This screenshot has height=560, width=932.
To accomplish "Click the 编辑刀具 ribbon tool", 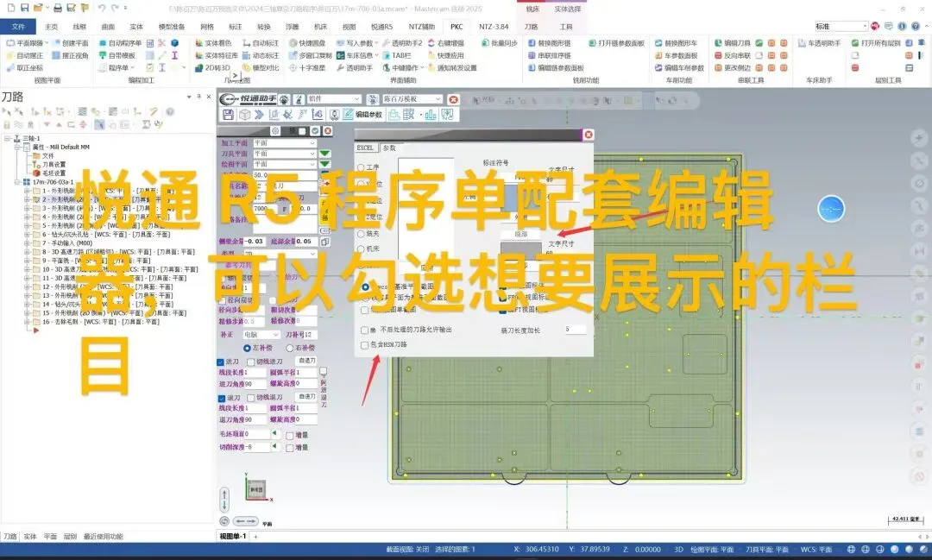I will [733, 43].
